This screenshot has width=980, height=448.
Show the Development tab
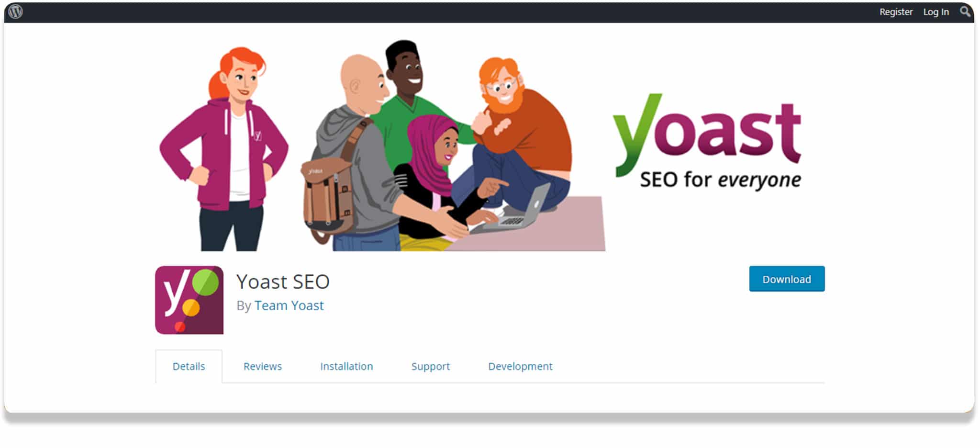pyautogui.click(x=520, y=366)
